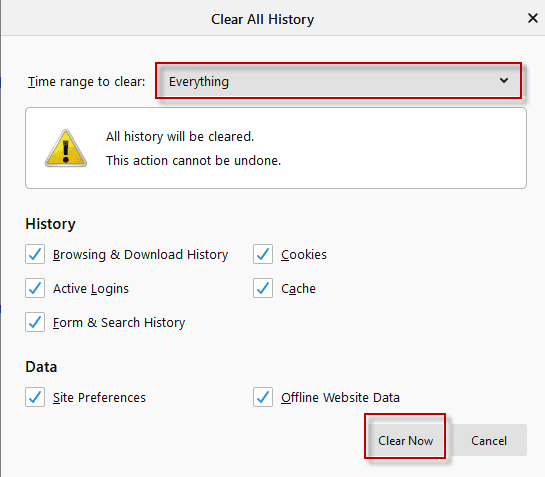This screenshot has width=545, height=477.
Task: Click the Active Logins label
Action: point(91,289)
